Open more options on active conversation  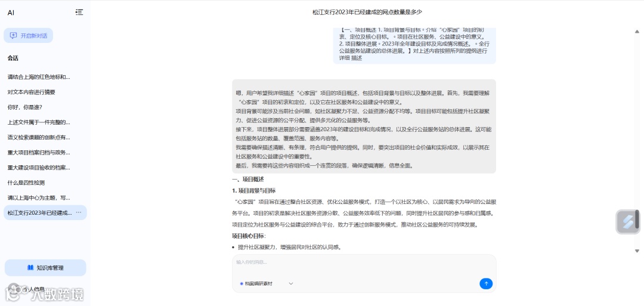pyautogui.click(x=79, y=213)
